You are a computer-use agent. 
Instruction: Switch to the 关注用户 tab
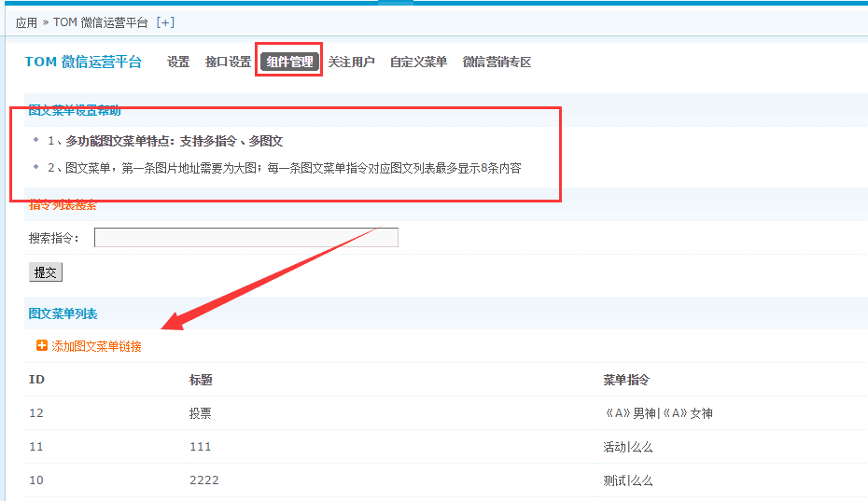click(352, 62)
